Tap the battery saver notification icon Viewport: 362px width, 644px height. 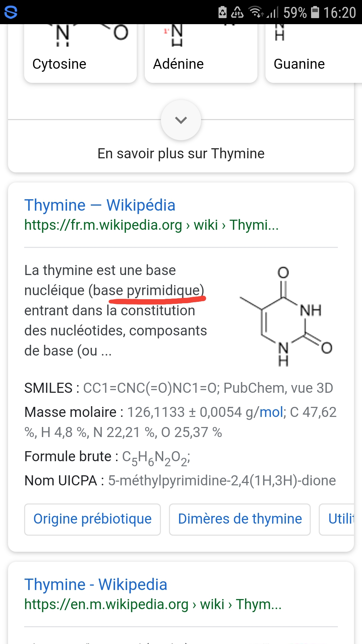click(223, 12)
